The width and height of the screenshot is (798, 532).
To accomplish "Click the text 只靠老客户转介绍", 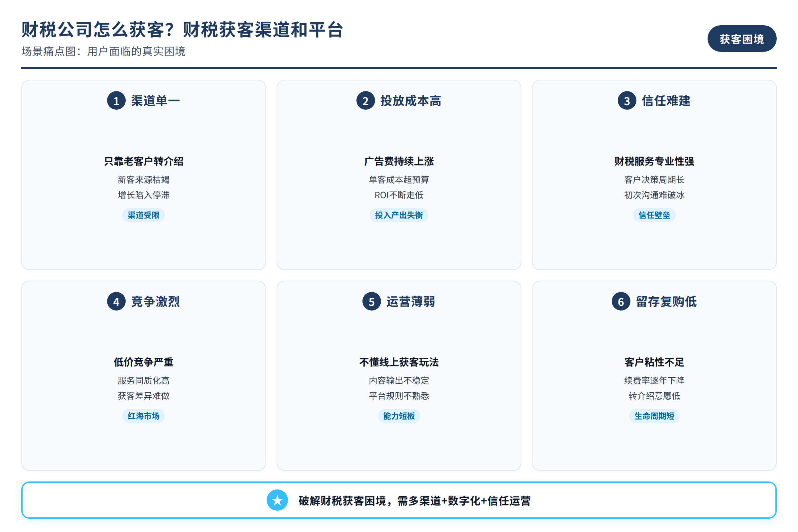I will (x=144, y=161).
